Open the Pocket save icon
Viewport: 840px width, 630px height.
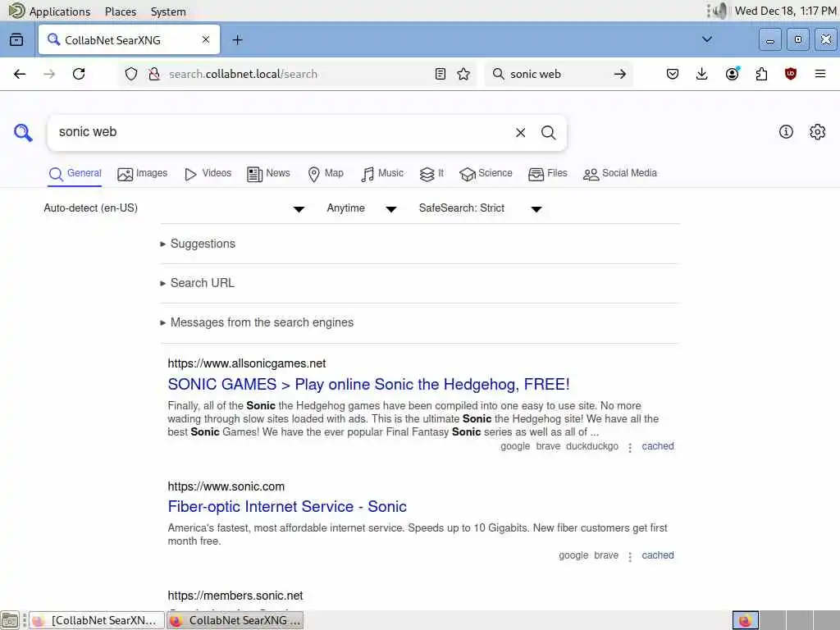[673, 74]
